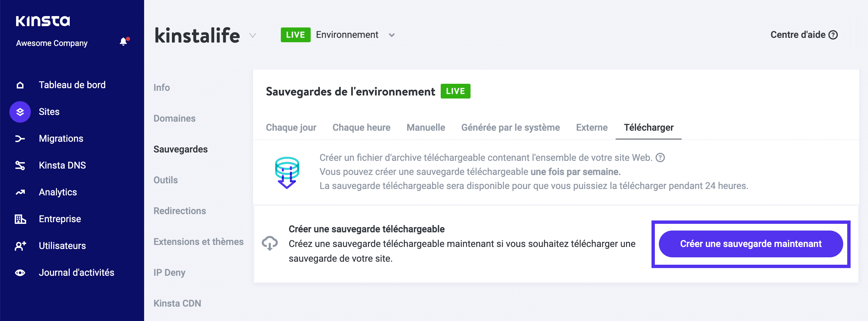Open the Migrations icon
This screenshot has width=868, height=321.
click(20, 138)
